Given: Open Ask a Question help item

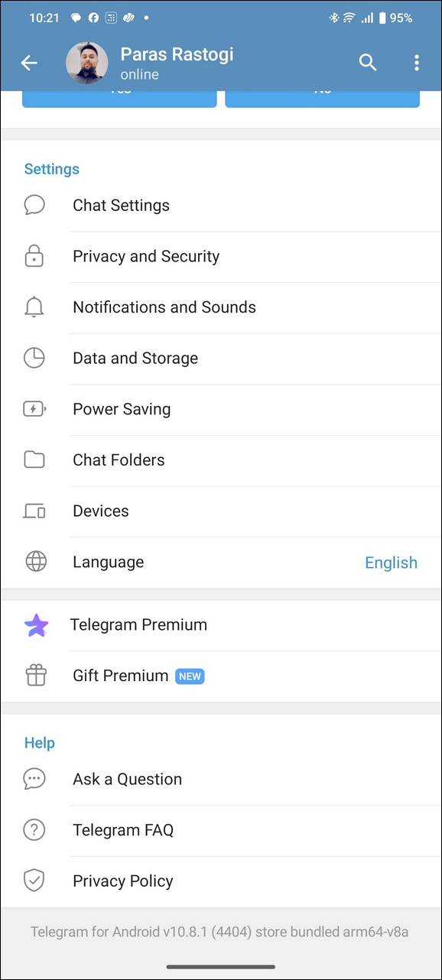Looking at the screenshot, I should pos(221,779).
